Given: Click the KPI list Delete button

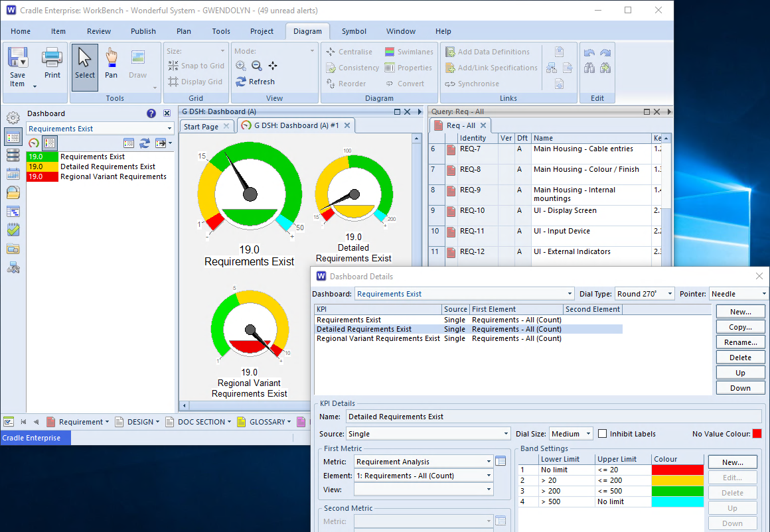Looking at the screenshot, I should [740, 358].
